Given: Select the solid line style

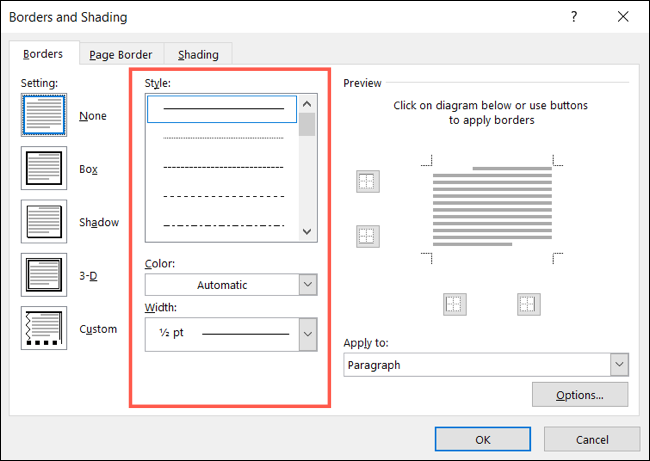Looking at the screenshot, I should click(222, 109).
